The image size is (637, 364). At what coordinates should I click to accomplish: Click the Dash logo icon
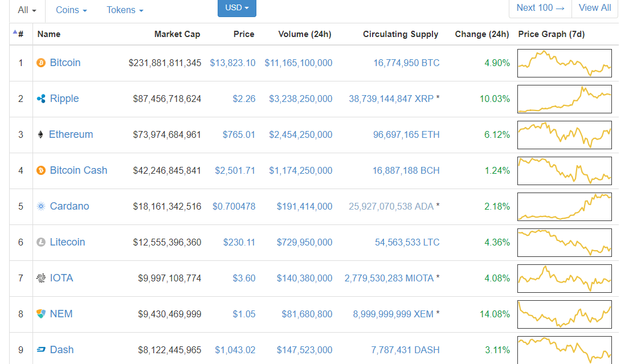41,350
